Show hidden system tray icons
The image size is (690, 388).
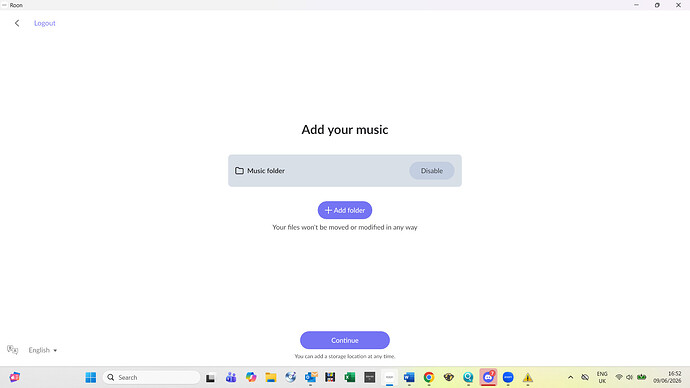(570, 377)
